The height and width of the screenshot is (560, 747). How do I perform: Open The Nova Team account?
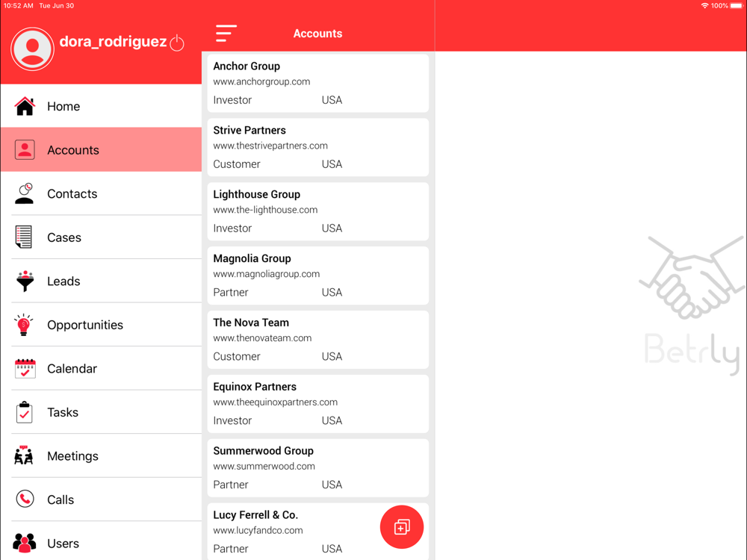317,340
